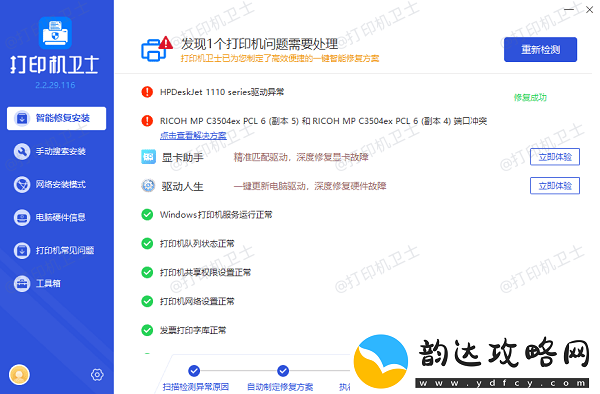Image resolution: width=600 pixels, height=394 pixels.
Task: Click the 驱动人生 gear icon
Action: point(148,186)
